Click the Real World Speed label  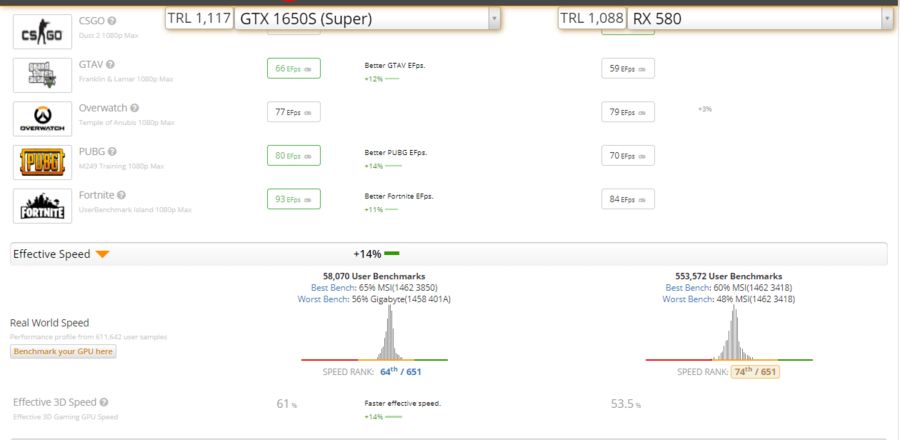(x=49, y=323)
